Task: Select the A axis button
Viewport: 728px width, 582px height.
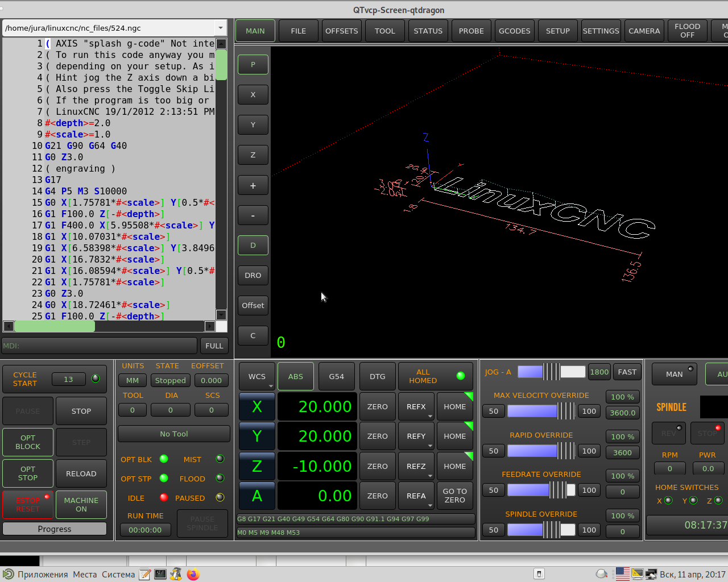Action: tap(257, 496)
